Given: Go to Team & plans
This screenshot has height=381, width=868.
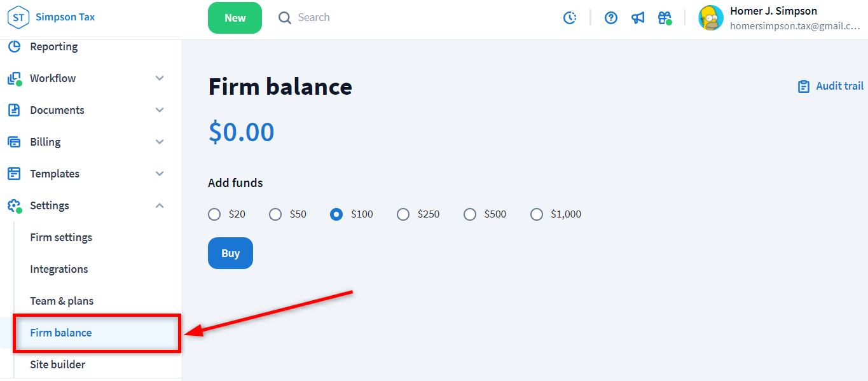Looking at the screenshot, I should point(62,301).
